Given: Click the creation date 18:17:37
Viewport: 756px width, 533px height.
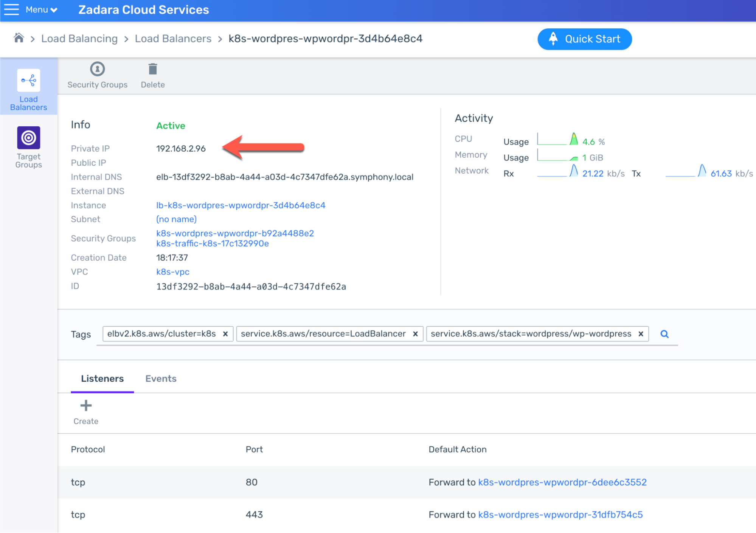Looking at the screenshot, I should (x=172, y=258).
